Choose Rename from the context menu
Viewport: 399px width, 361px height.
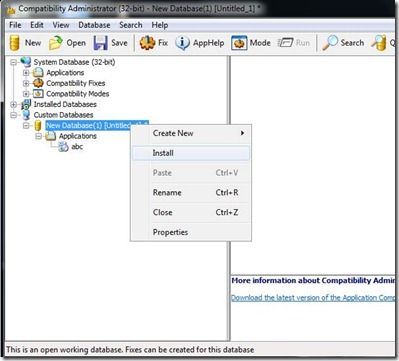point(191,193)
